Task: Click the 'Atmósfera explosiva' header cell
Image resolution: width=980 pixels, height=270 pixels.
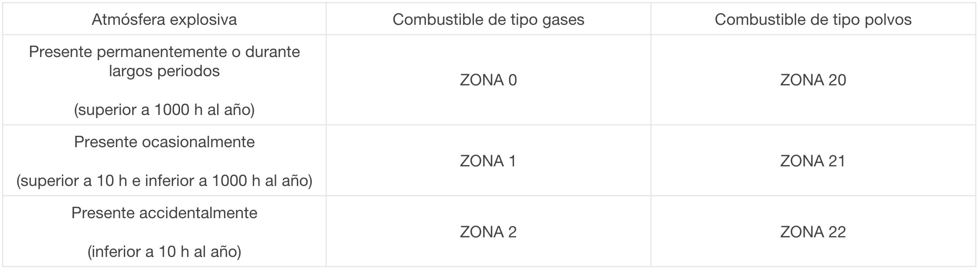Action: coord(164,19)
